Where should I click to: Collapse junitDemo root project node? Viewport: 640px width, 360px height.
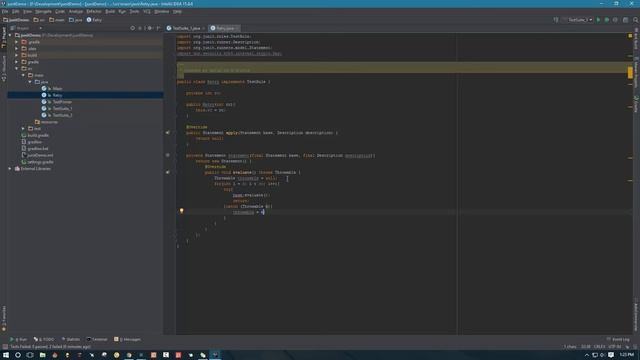tap(10, 36)
